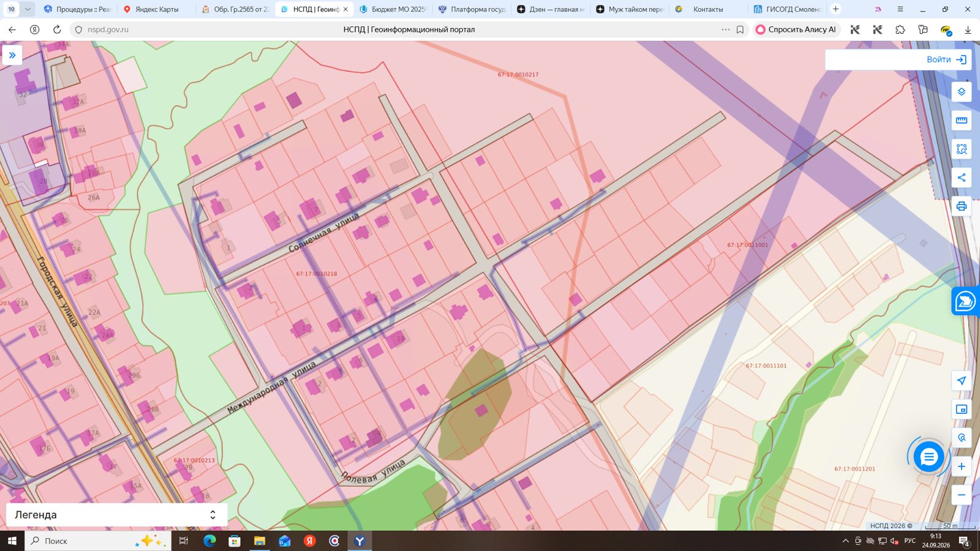Open the map layers panel icon

pyautogui.click(x=961, y=92)
